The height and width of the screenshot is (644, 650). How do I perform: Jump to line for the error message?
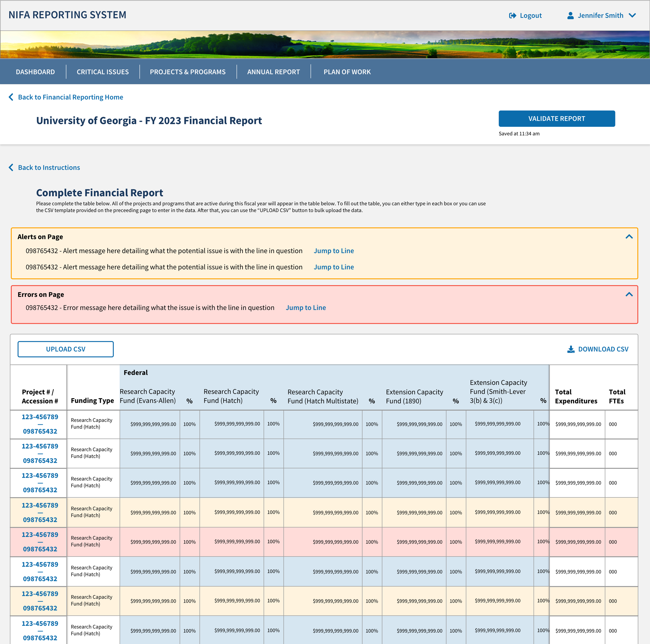pyautogui.click(x=305, y=308)
